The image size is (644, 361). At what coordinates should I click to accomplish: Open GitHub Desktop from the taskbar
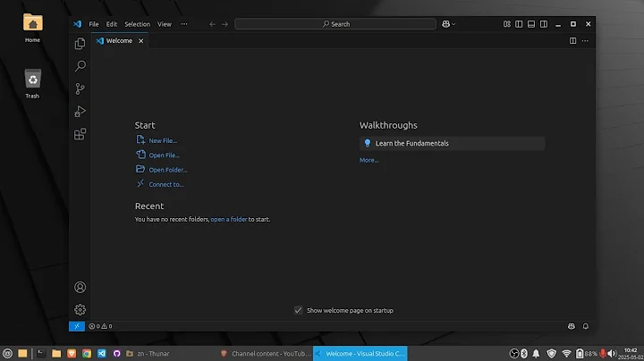(116, 353)
